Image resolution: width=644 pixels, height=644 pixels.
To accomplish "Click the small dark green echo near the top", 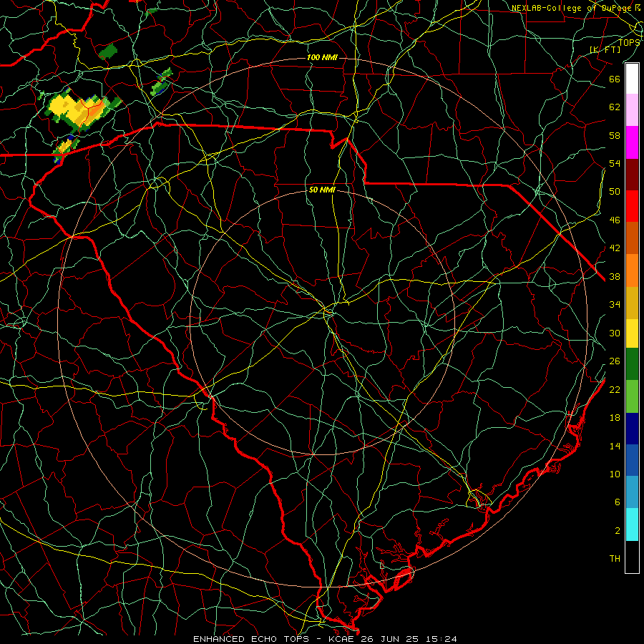I will (109, 52).
